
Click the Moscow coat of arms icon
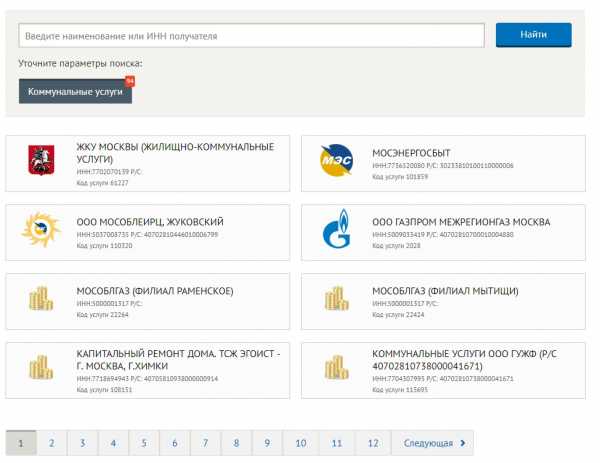pos(41,160)
